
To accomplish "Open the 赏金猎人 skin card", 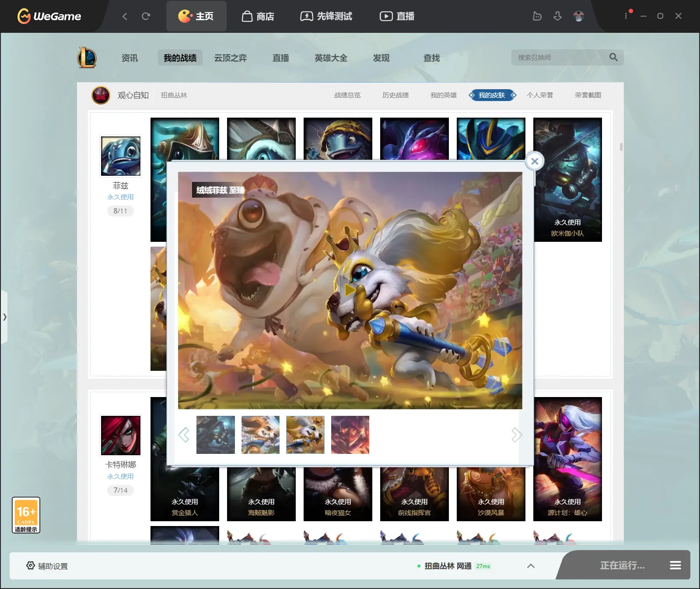I will point(185,494).
